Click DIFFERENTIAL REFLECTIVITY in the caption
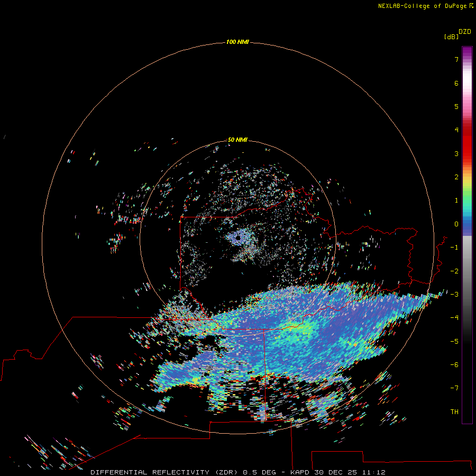This screenshot has height=476, width=476. click(150, 472)
